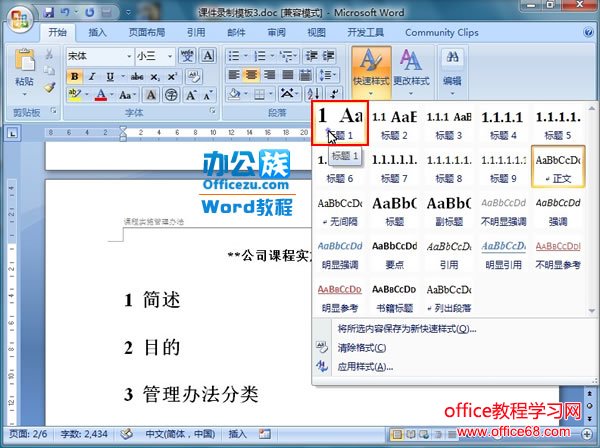Increase paragraph indent
This screenshot has width=600, height=448.
pos(328,56)
